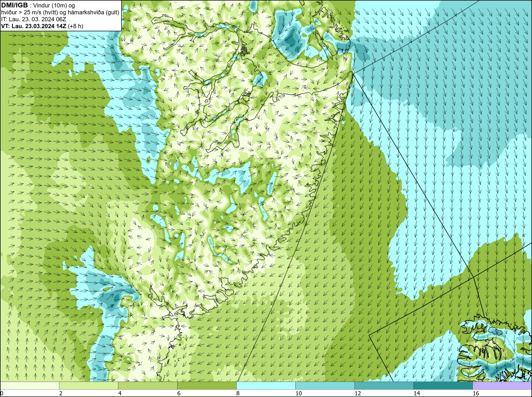Click the legend value '14'
Viewport: 532px width, 397px height.
click(x=417, y=393)
